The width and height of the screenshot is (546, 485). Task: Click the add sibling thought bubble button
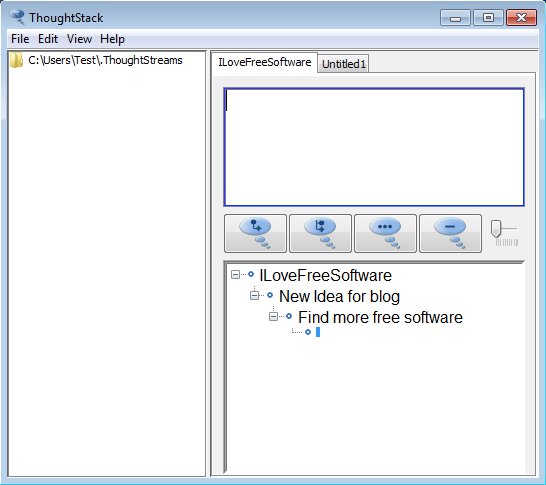pos(320,233)
